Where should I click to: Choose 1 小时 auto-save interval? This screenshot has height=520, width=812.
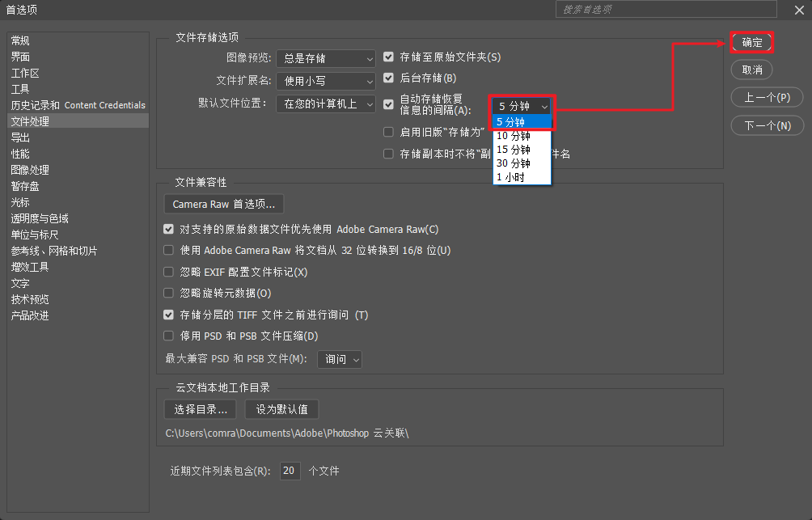(x=522, y=177)
